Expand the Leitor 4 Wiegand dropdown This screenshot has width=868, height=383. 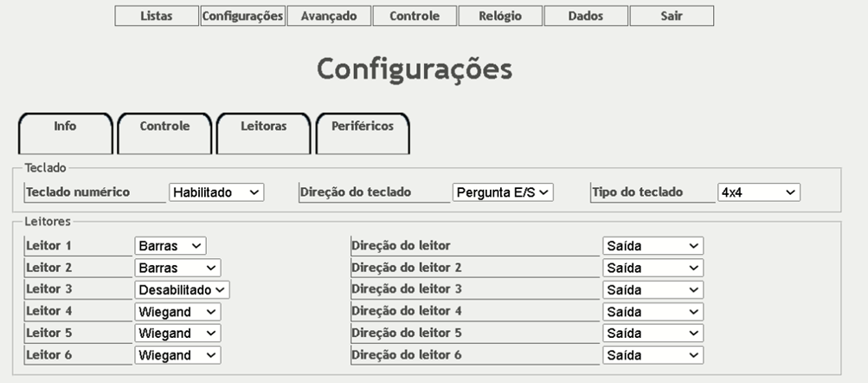coord(177,311)
